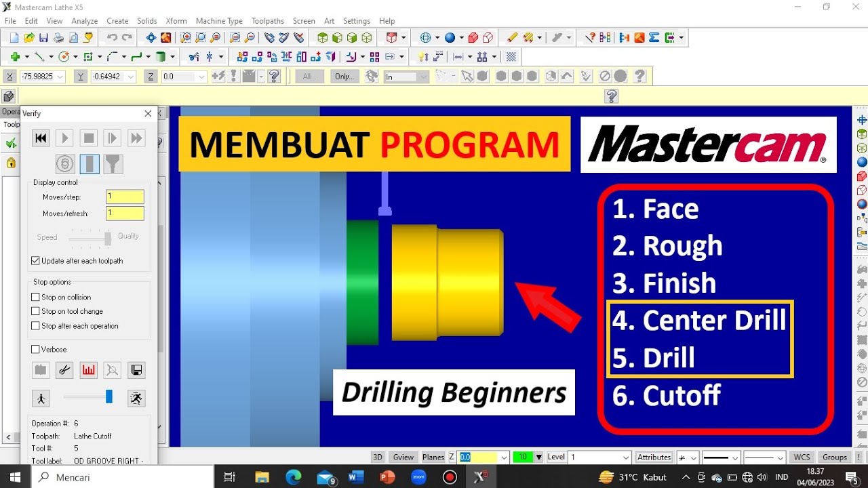Click the fast running-figure speed icon
This screenshot has height=488, width=868.
tap(136, 398)
